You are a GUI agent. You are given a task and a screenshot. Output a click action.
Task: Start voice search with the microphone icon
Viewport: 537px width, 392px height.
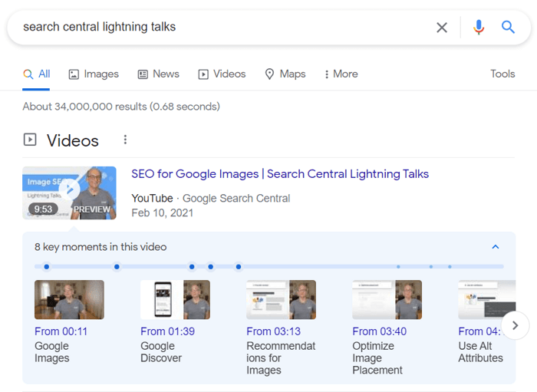click(x=479, y=28)
